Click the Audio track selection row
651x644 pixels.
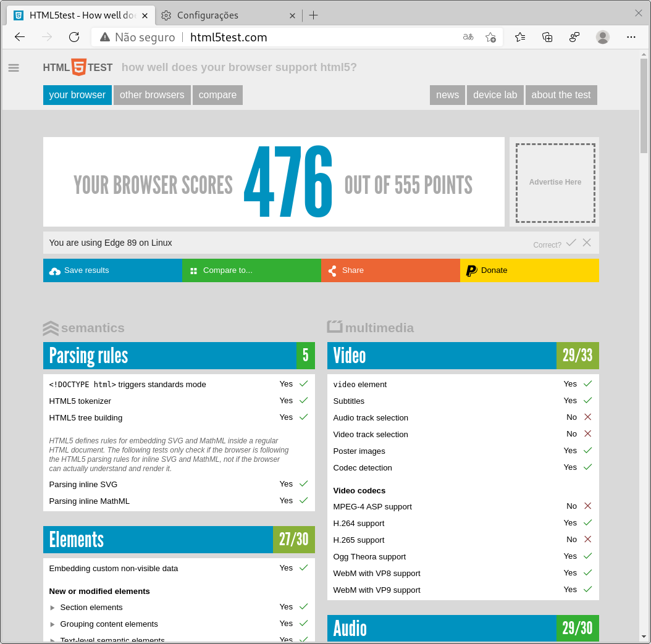463,417
